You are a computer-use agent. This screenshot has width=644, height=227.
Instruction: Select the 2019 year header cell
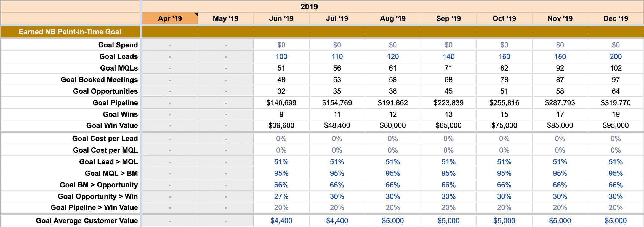[309, 7]
